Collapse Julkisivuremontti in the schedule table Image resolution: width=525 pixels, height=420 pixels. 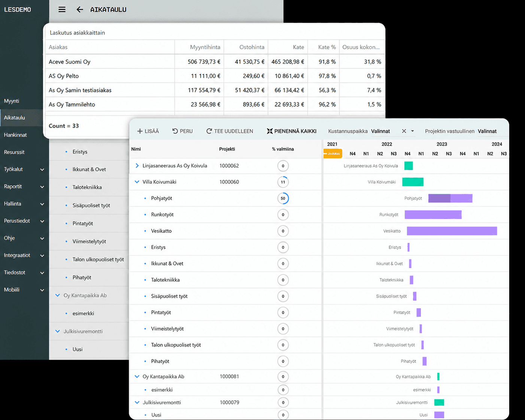coord(137,402)
